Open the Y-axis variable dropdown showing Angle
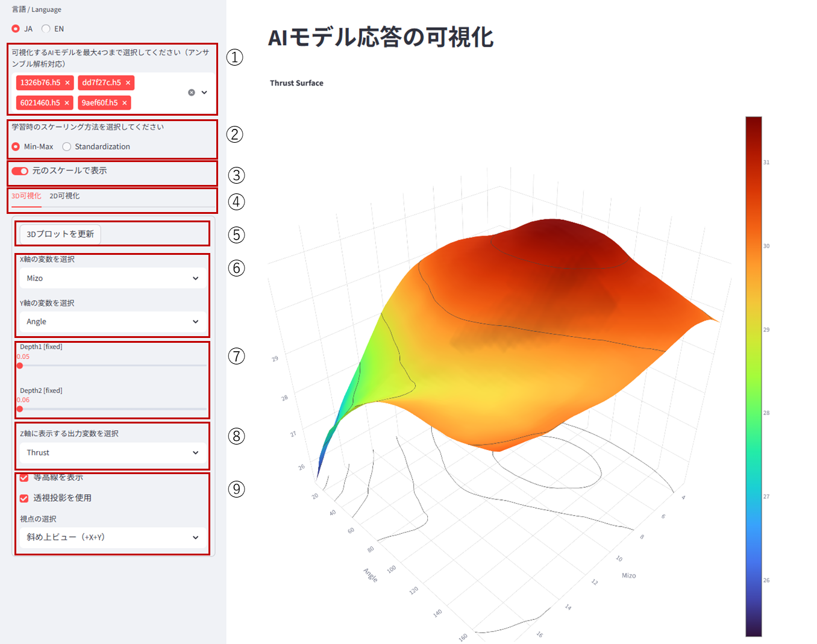Viewport: 817px width, 644px height. click(112, 322)
